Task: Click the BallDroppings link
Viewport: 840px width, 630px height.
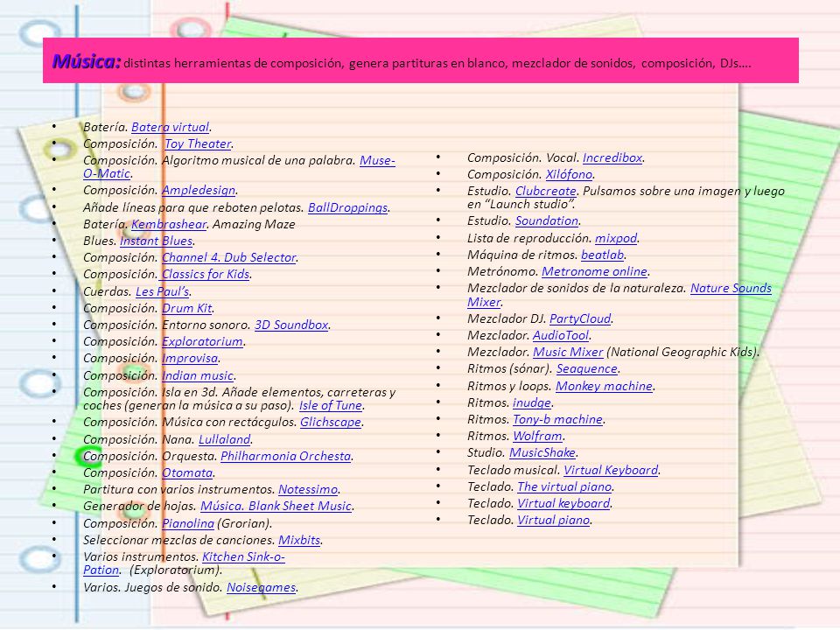Action: point(347,206)
